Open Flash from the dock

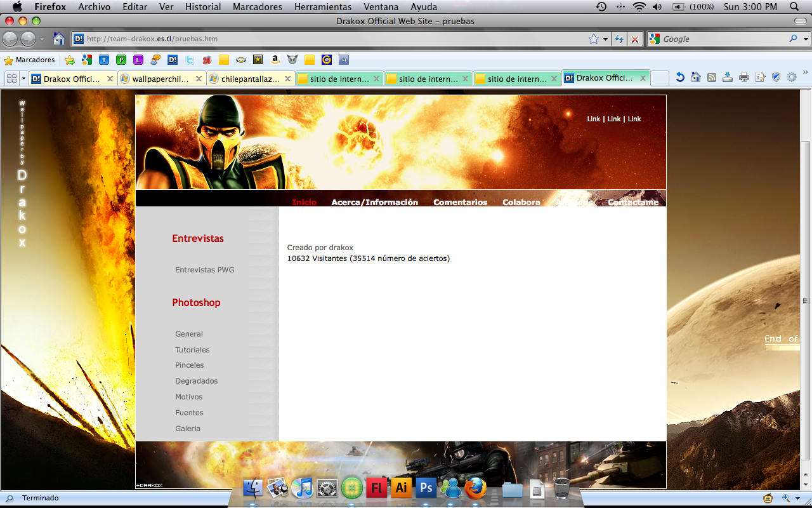pos(377,488)
